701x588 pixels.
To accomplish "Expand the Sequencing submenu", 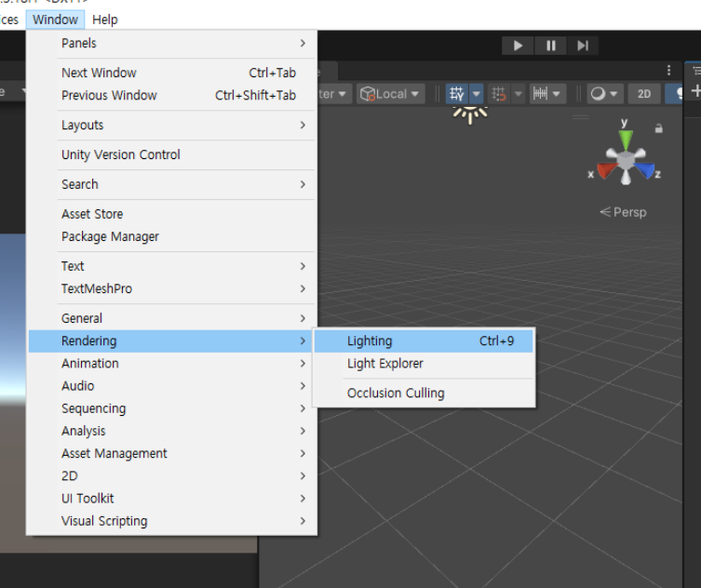I will click(x=172, y=408).
